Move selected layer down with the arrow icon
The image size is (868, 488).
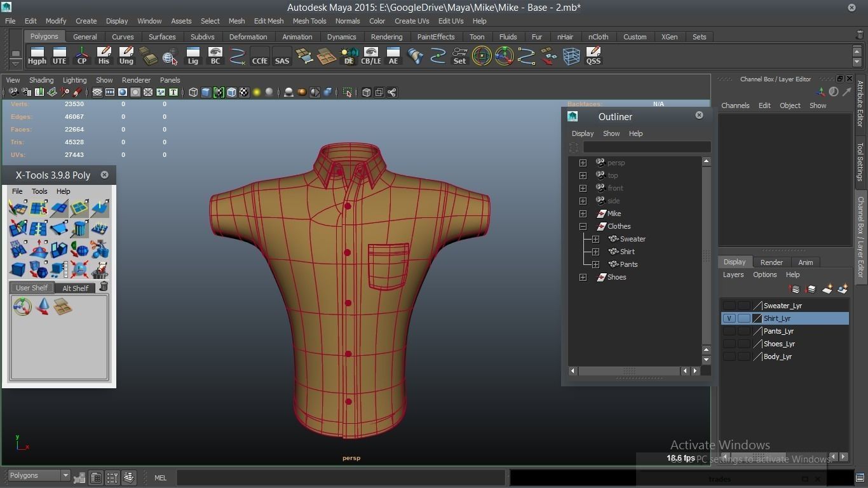click(x=810, y=289)
